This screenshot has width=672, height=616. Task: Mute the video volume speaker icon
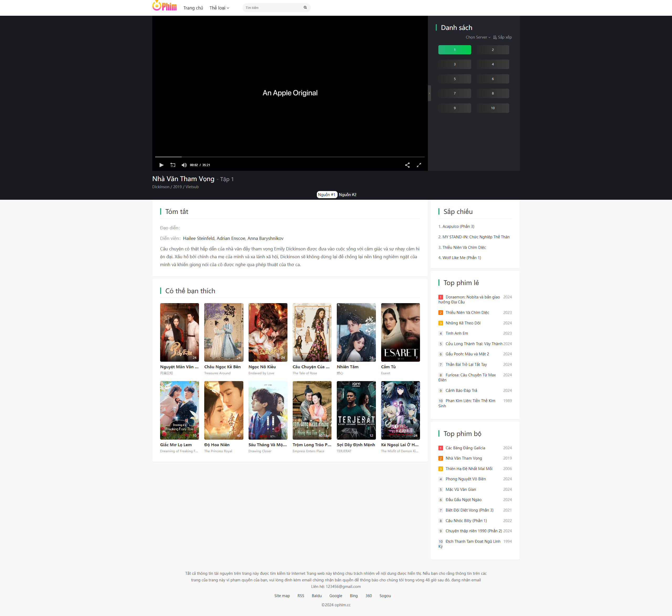[184, 165]
